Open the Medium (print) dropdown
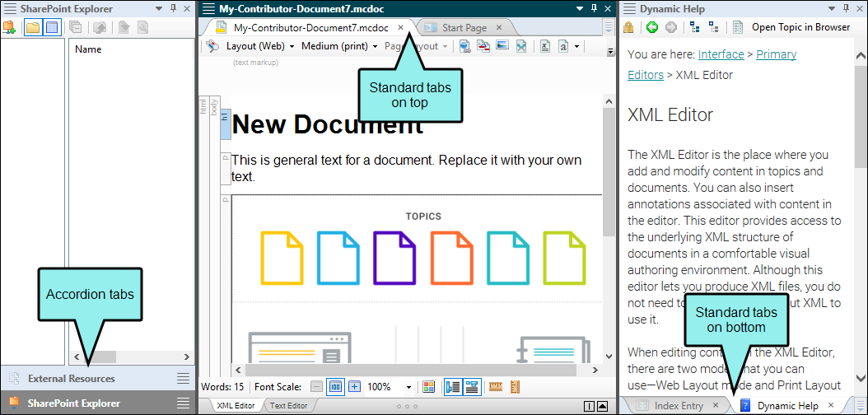Image resolution: width=868 pixels, height=415 pixels. [339, 46]
